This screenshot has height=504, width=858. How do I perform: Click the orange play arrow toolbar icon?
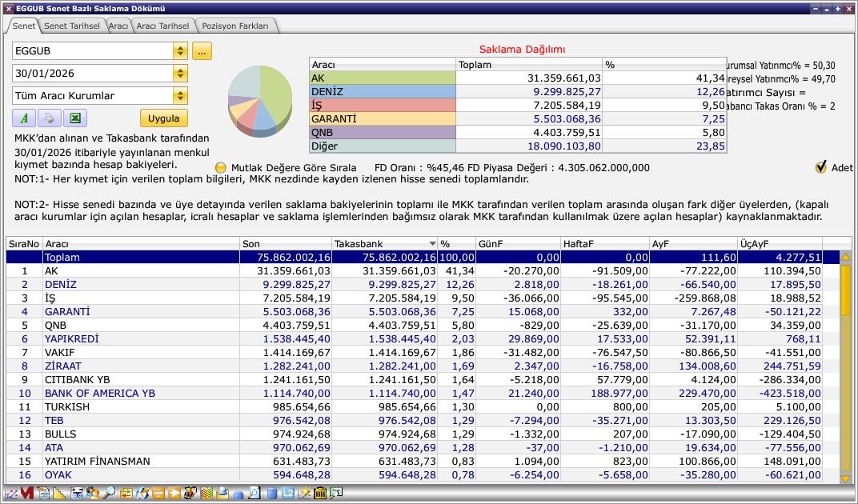pyautogui.click(x=174, y=494)
